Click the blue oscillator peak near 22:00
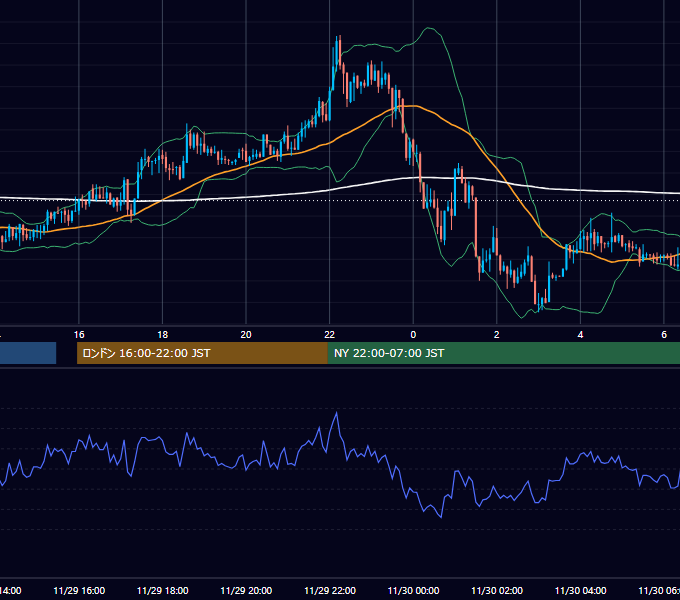The width and height of the screenshot is (680, 600). [337, 413]
